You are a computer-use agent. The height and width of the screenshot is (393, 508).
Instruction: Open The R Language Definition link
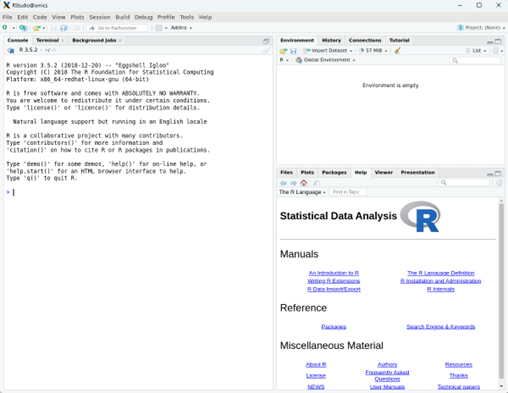(x=441, y=273)
